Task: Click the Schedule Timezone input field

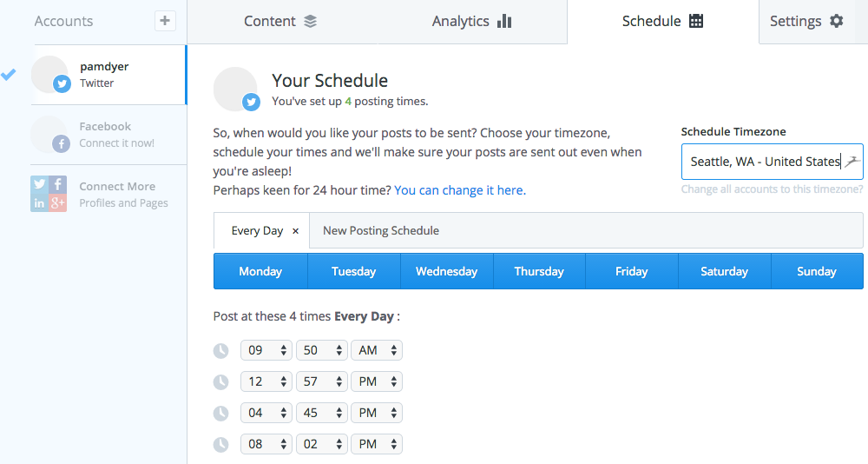Action: (x=766, y=162)
